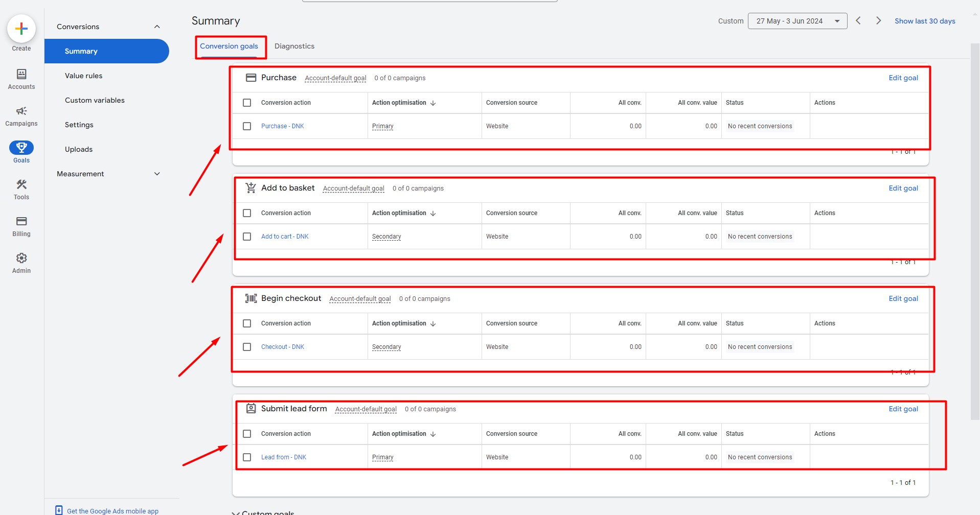Tick the Checkout - DNK row checkbox

[247, 347]
